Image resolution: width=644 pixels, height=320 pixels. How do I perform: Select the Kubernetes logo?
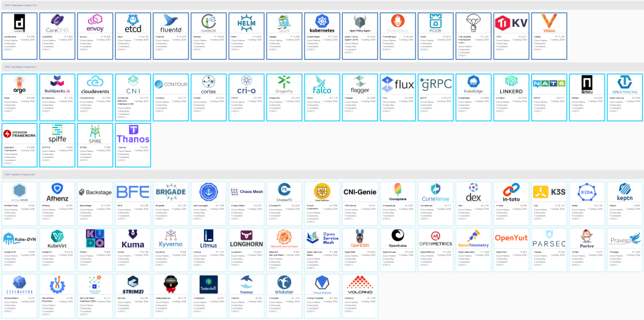[x=322, y=23]
